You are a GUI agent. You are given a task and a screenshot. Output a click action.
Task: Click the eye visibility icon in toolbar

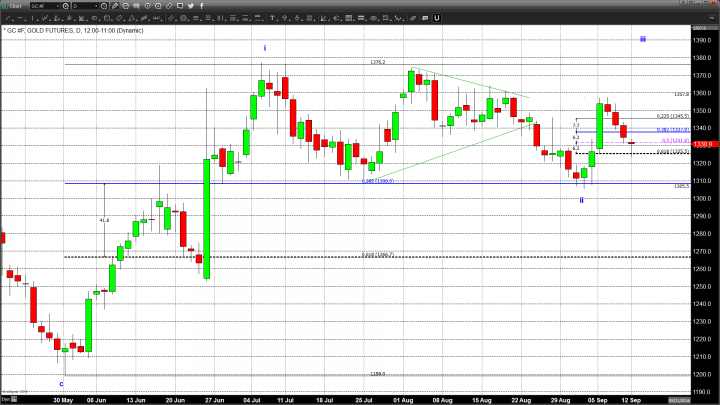[374, 18]
